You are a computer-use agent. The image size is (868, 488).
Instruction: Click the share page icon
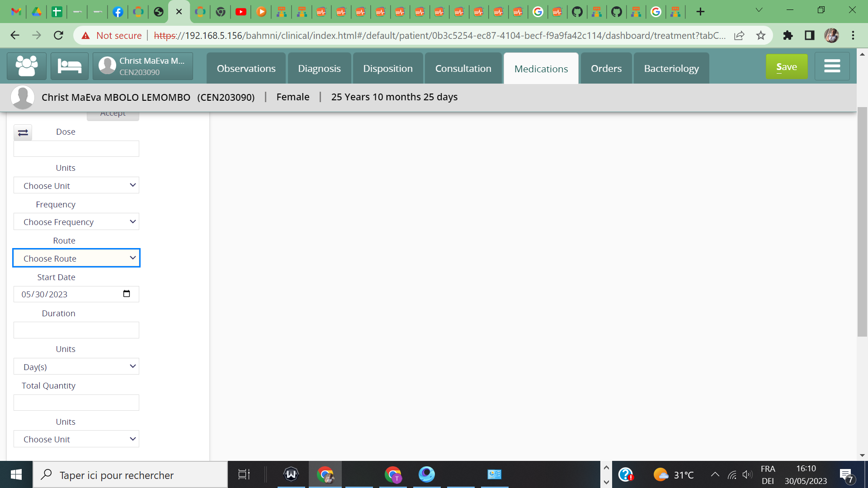click(x=739, y=35)
